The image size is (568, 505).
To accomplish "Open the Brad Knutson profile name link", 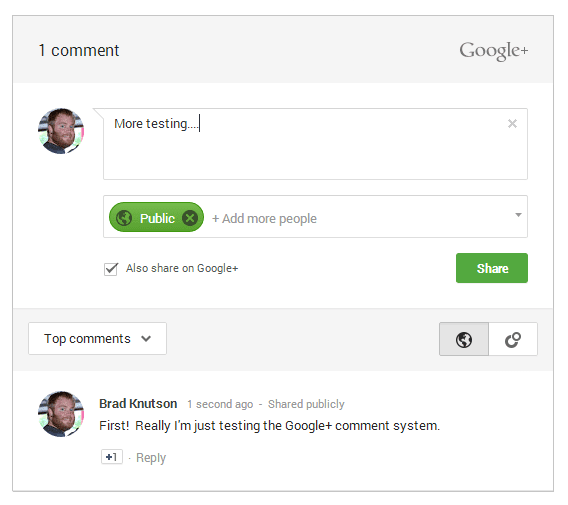I will [138, 404].
